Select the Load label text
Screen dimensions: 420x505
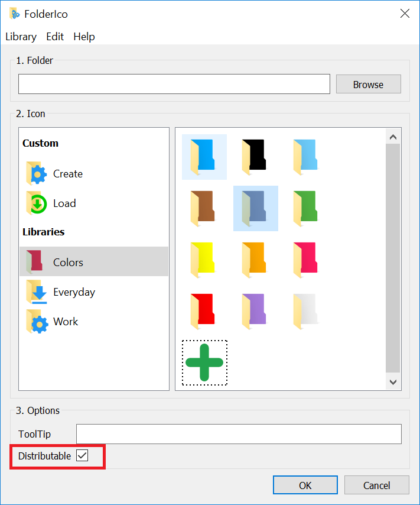64,203
